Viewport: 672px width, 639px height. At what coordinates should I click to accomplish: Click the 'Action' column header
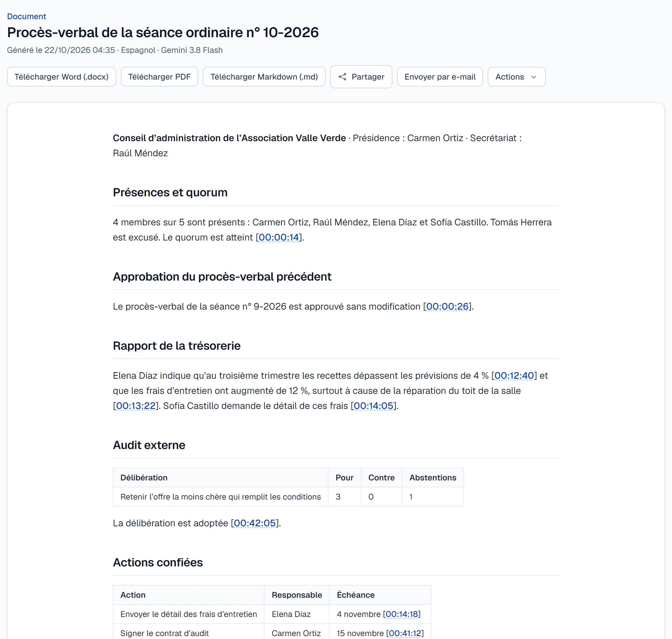[x=189, y=595]
